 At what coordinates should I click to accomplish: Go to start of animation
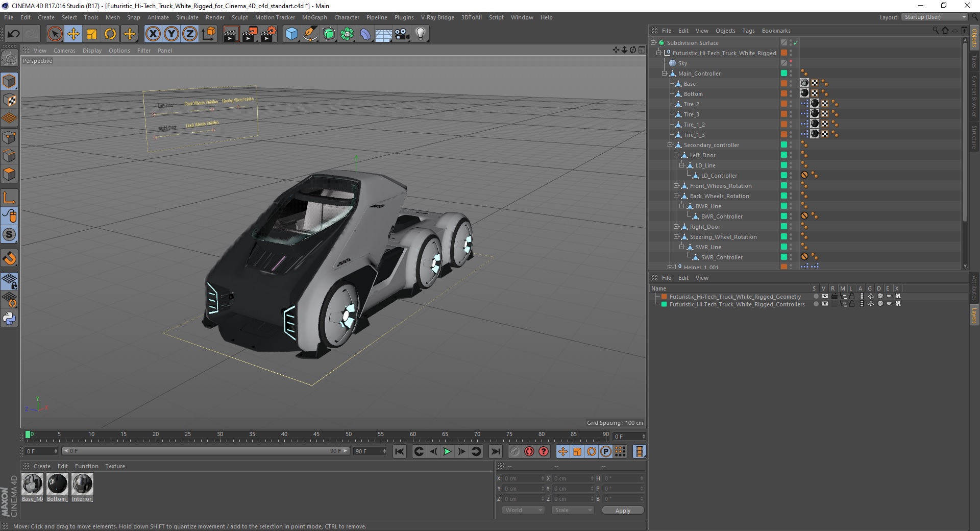(400, 451)
